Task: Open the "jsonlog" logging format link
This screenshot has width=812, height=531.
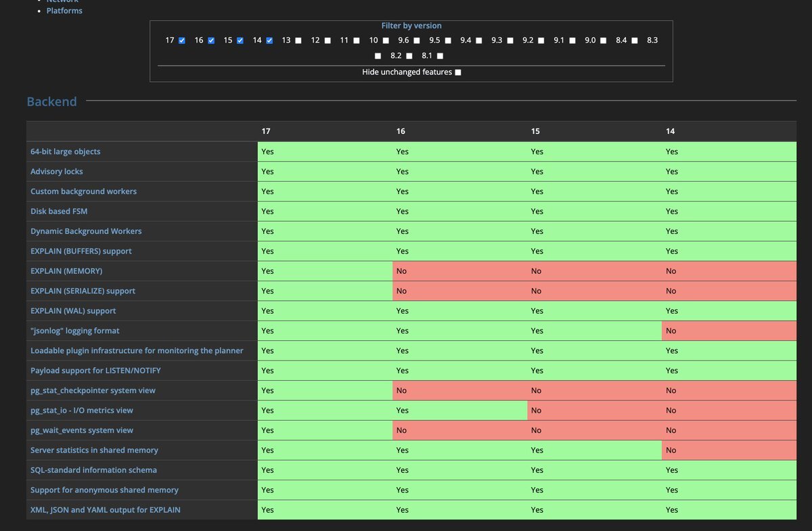Action: pos(75,331)
